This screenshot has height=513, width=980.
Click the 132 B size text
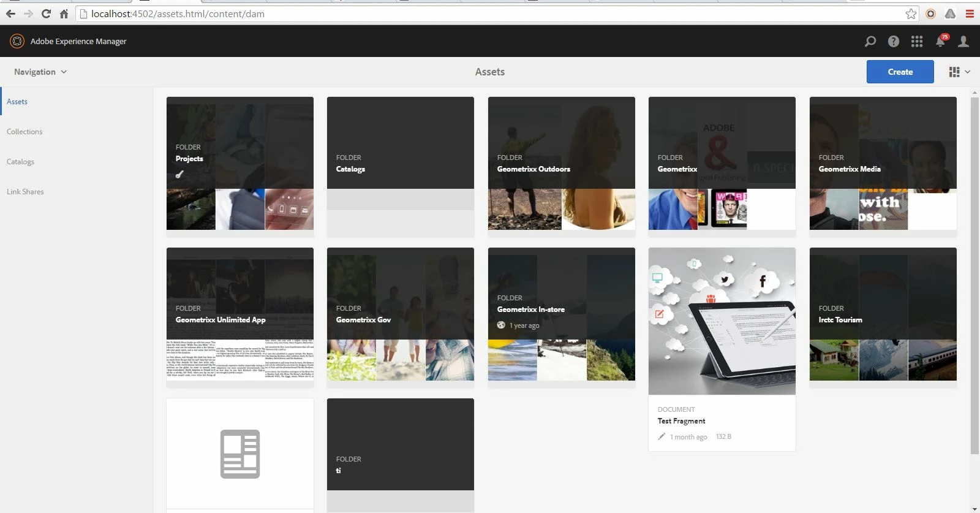tap(723, 436)
